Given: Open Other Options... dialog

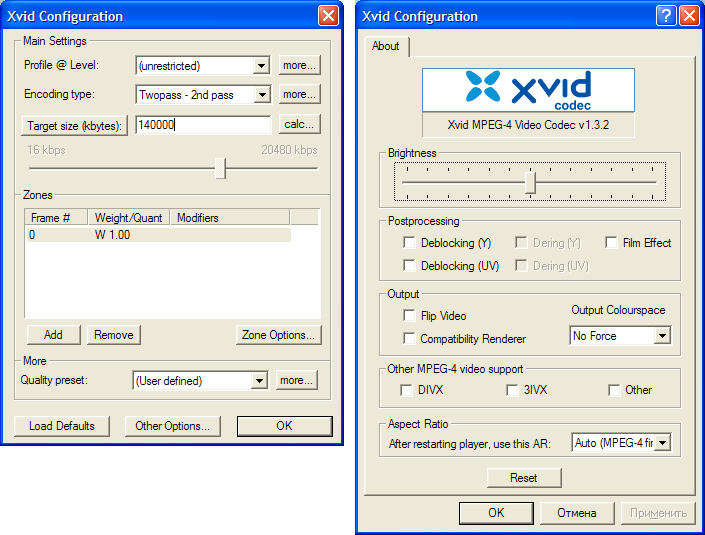Looking at the screenshot, I should click(173, 426).
